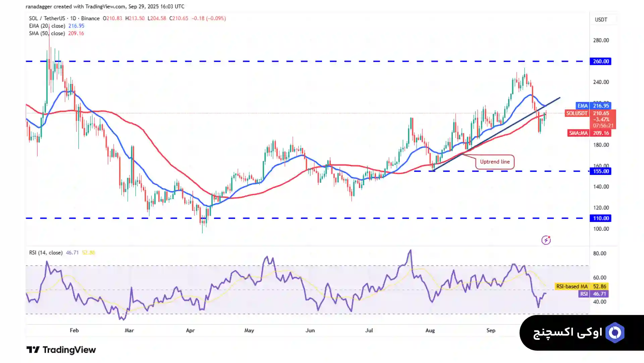Click the OK Exchange Persian text banner
Screen dimensions: 644x363
click(568, 332)
